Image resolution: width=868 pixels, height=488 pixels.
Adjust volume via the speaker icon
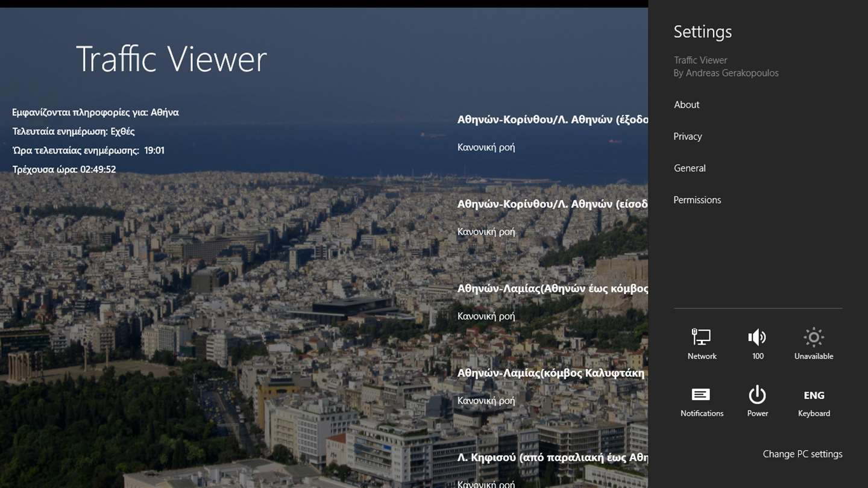[x=758, y=343]
